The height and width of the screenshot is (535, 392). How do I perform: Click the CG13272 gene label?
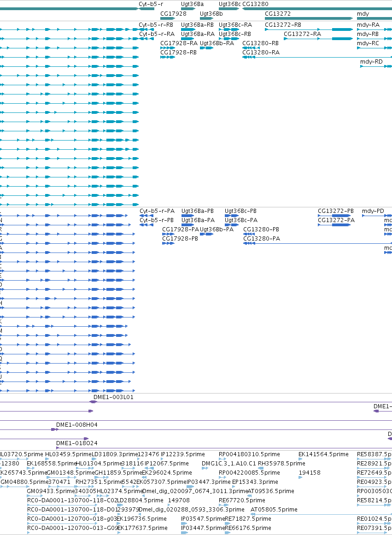click(x=278, y=14)
